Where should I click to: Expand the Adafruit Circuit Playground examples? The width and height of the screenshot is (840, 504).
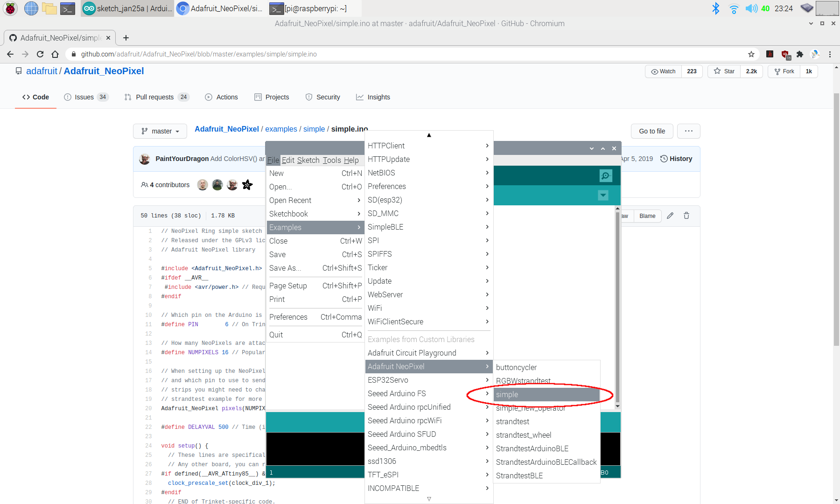pos(429,353)
